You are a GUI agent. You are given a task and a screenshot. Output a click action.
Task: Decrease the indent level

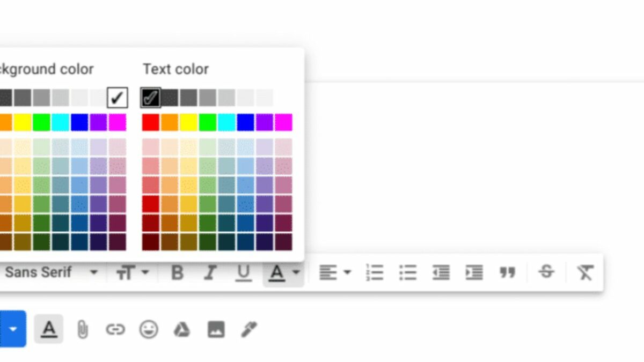441,272
